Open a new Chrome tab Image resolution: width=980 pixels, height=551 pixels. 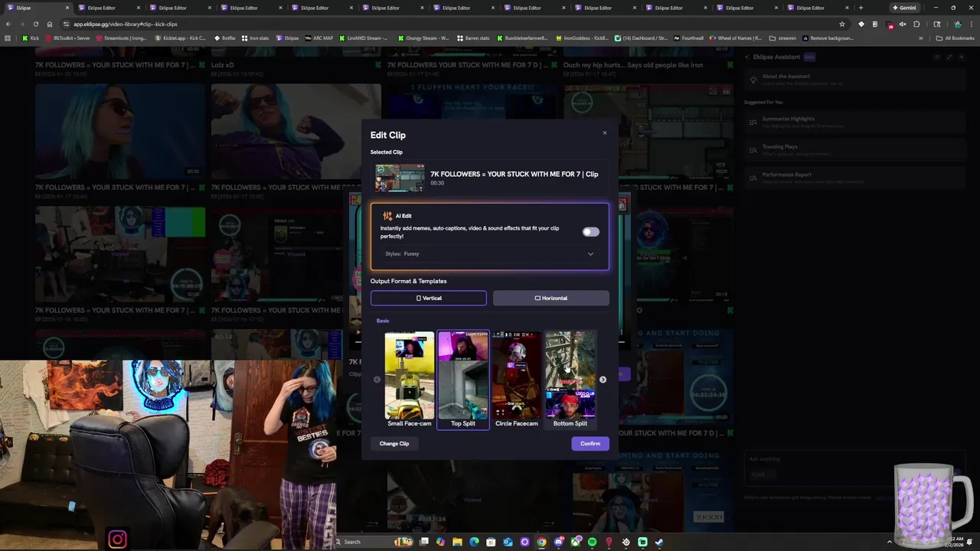(861, 8)
